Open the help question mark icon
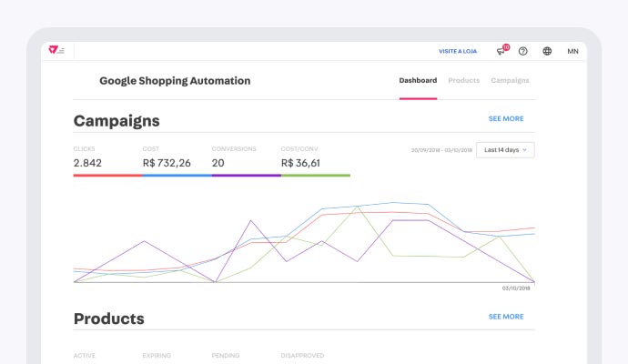Viewport: 628px width, 364px height. click(x=522, y=51)
